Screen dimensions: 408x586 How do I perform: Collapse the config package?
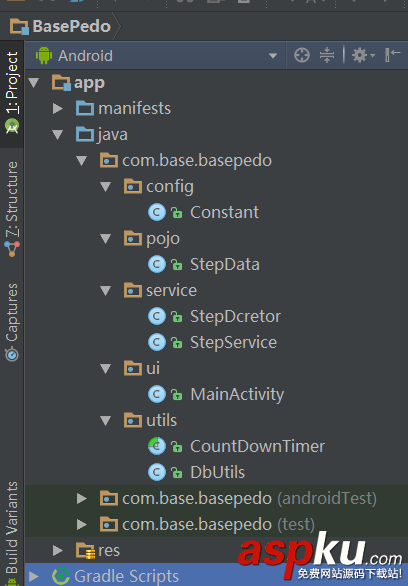pos(106,186)
